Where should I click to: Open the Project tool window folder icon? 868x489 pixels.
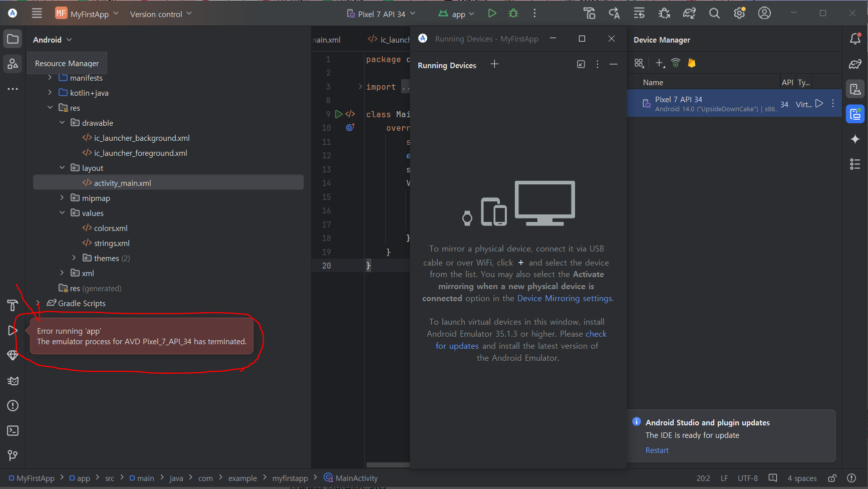pyautogui.click(x=13, y=39)
